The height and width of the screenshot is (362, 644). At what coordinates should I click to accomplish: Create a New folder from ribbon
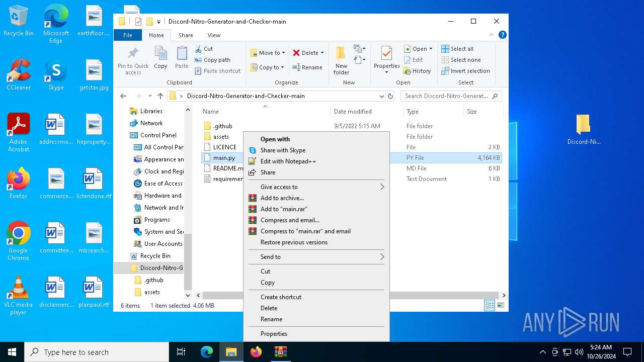point(341,60)
